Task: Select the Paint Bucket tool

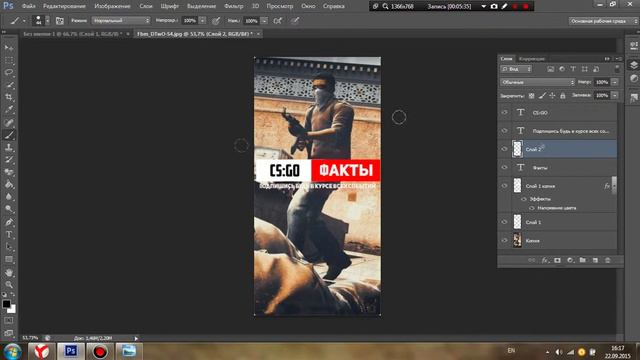Action: point(9,184)
